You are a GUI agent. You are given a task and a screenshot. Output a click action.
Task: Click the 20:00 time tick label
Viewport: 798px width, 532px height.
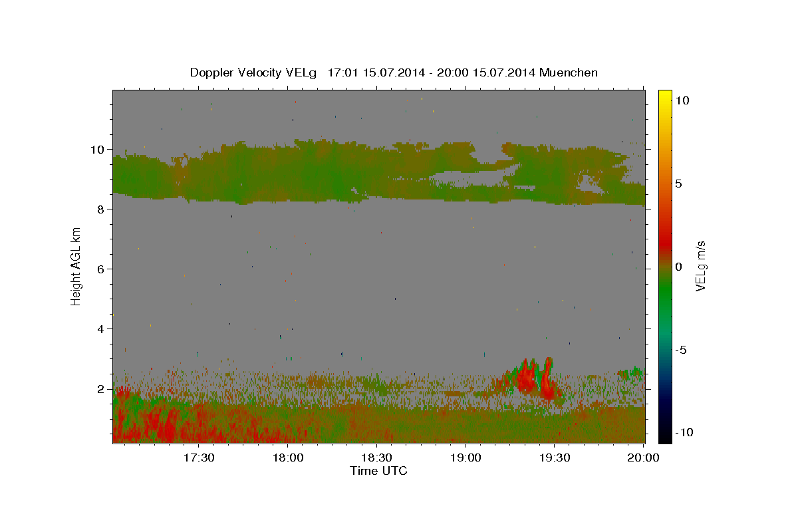click(x=644, y=458)
